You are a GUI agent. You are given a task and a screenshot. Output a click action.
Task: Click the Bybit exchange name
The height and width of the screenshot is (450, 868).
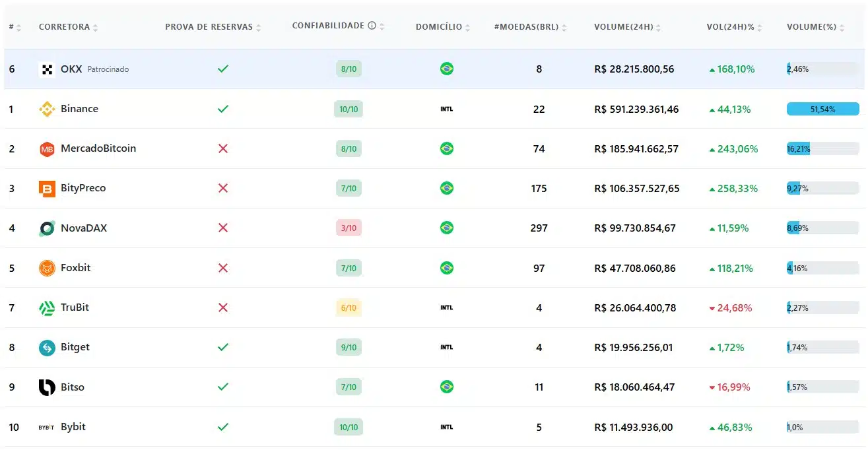[x=73, y=427]
